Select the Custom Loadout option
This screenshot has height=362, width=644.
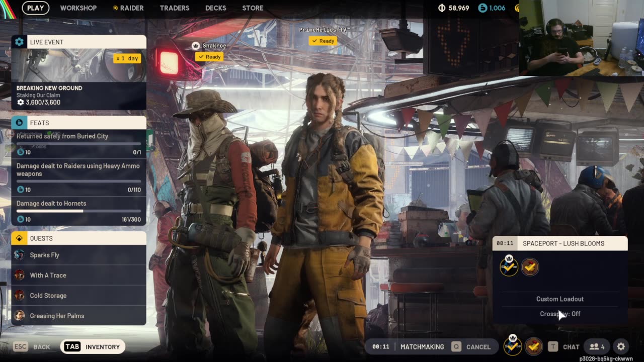[x=560, y=299]
